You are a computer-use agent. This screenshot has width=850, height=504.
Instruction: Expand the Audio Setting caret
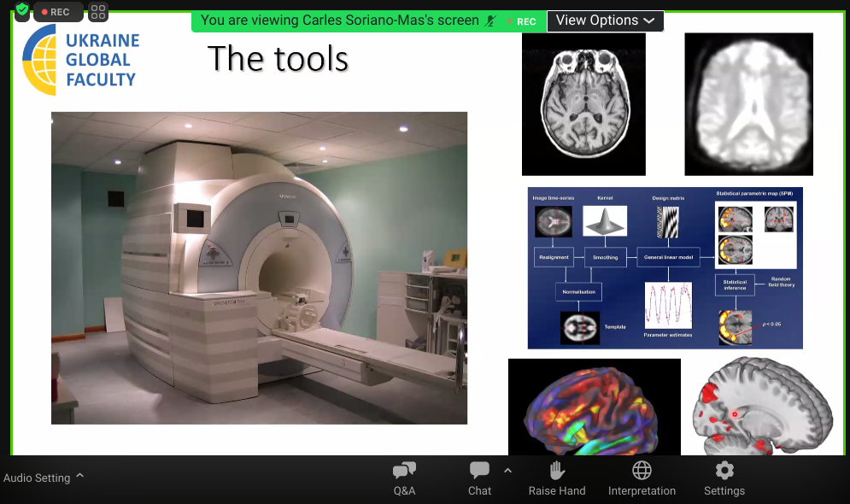point(80,476)
